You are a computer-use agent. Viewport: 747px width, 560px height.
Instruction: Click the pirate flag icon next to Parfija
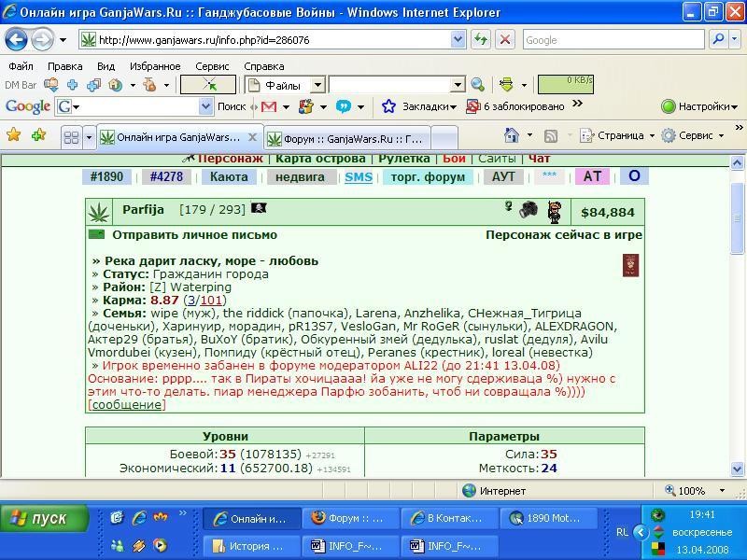pos(259,208)
